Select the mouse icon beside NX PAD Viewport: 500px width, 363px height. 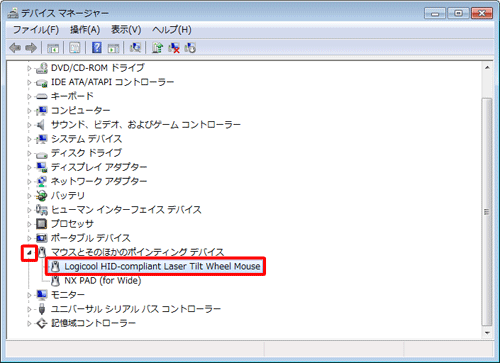click(x=55, y=280)
